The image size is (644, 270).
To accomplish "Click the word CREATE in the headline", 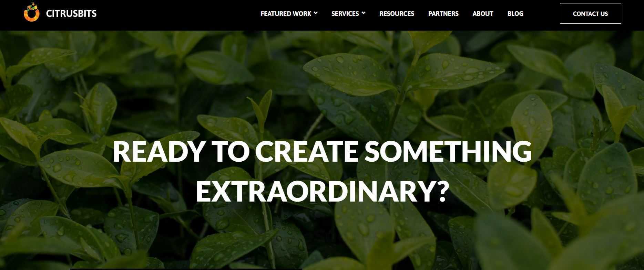I will pyautogui.click(x=307, y=151).
